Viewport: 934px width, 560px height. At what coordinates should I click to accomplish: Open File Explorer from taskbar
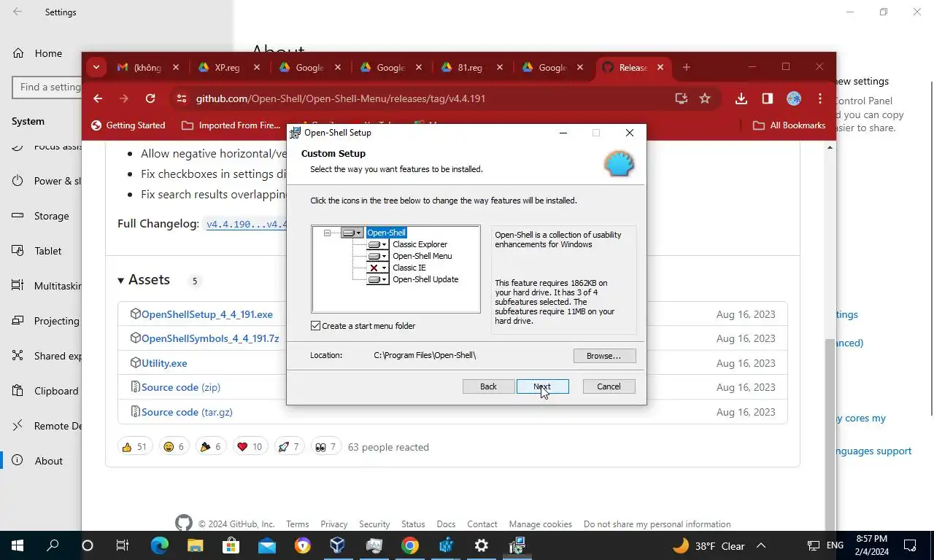pyautogui.click(x=195, y=545)
